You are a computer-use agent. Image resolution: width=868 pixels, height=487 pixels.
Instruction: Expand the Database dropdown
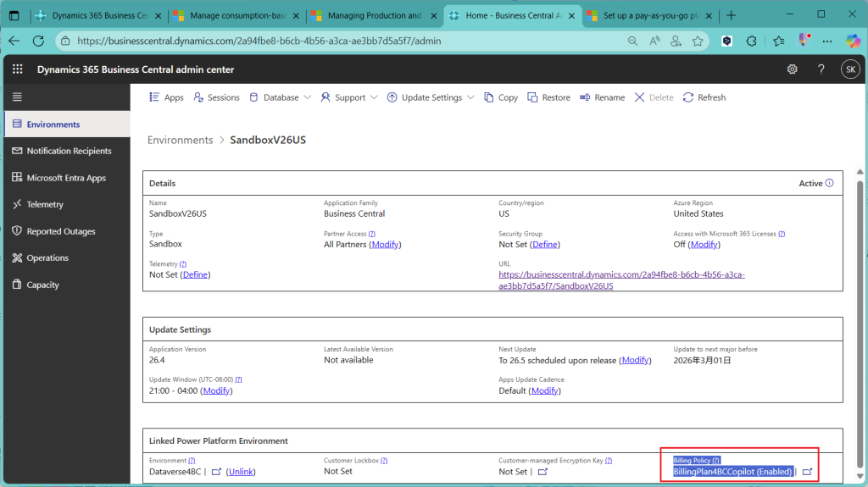[280, 97]
